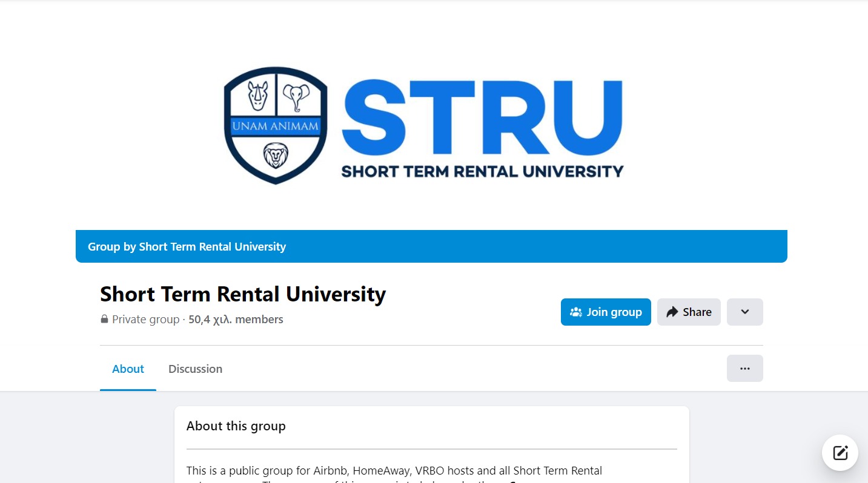Select the arrow share icon next to Share
Image resolution: width=868 pixels, height=483 pixels.
point(674,312)
